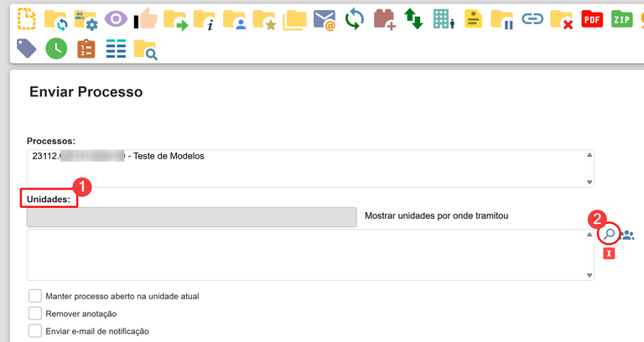Click the dashed Incluir Documento icon
The height and width of the screenshot is (342, 644).
click(x=26, y=19)
